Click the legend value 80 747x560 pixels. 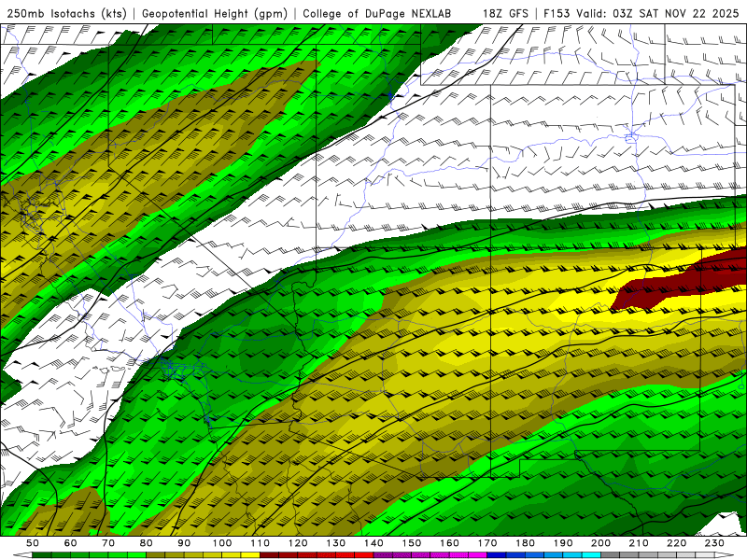pyautogui.click(x=147, y=543)
